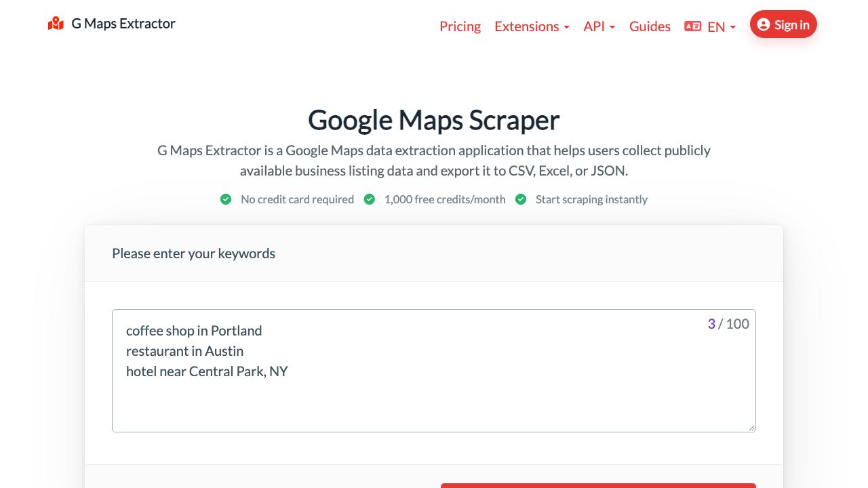The width and height of the screenshot is (868, 488).
Task: Click the G Maps Extractor map logo icon
Action: click(56, 24)
